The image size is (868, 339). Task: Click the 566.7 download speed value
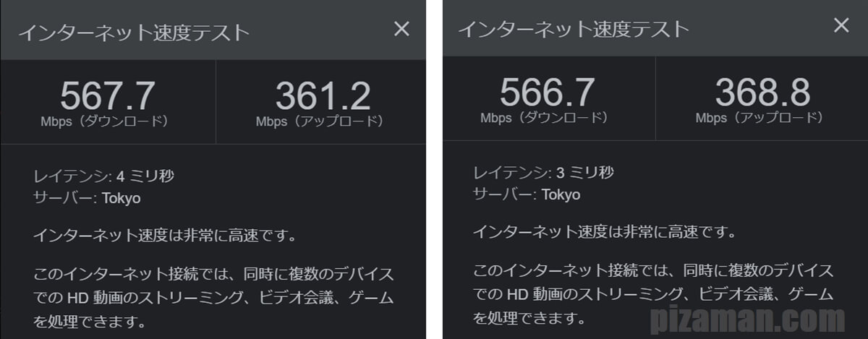pyautogui.click(x=547, y=93)
